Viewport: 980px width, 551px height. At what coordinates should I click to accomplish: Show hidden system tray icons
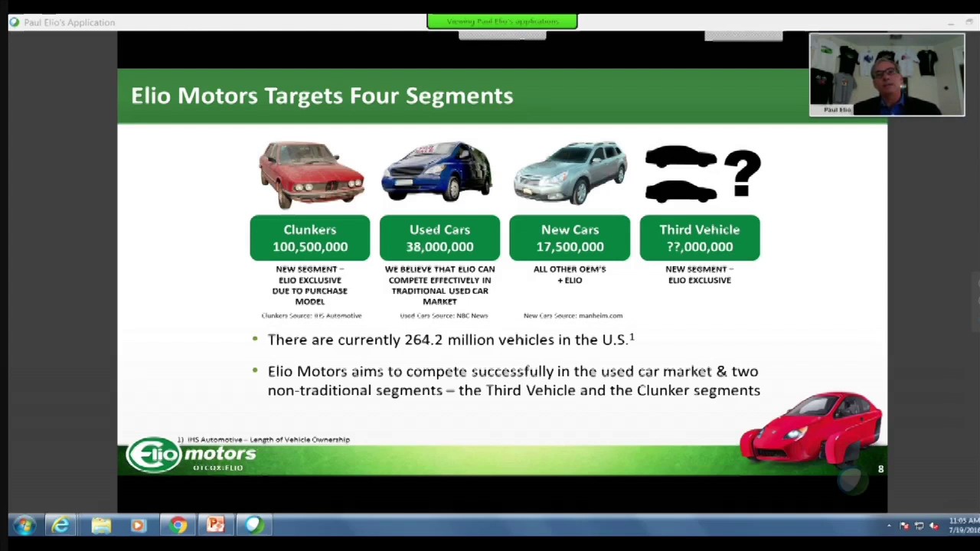point(889,526)
